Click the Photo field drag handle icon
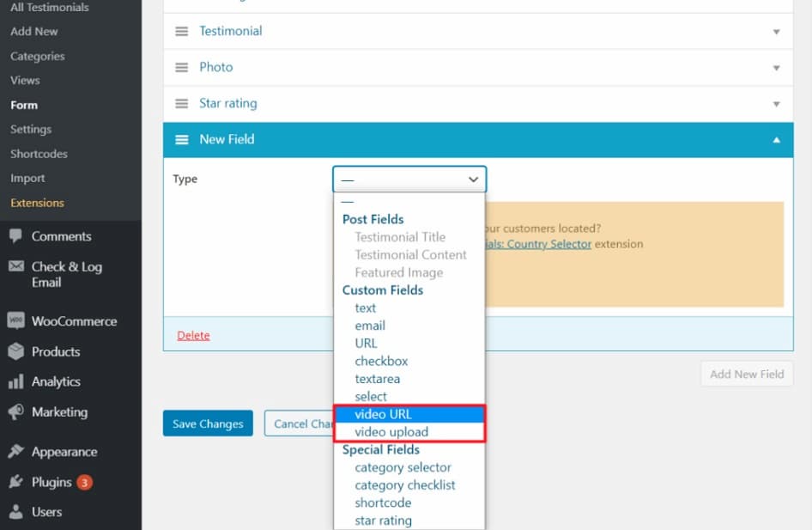 click(x=181, y=67)
